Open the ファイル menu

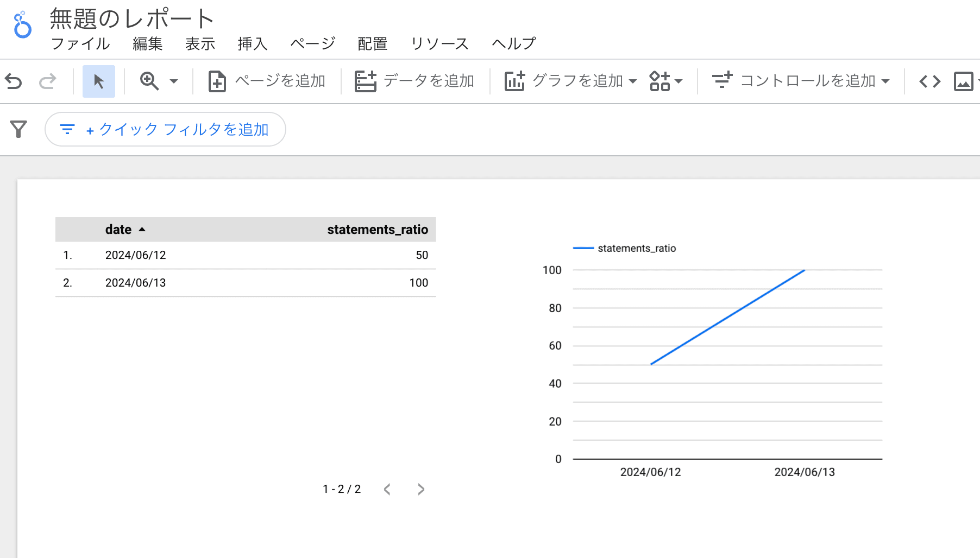click(x=80, y=44)
